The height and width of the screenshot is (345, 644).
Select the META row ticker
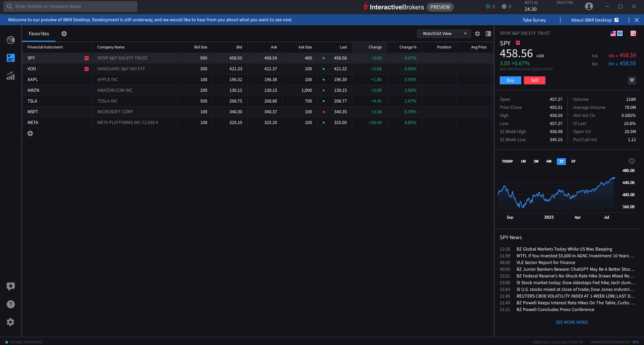tap(33, 123)
